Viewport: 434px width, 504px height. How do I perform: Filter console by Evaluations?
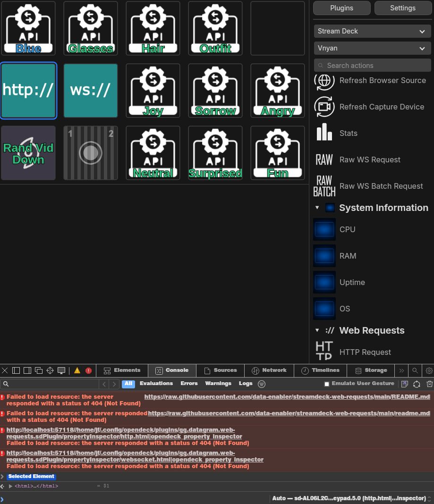point(156,384)
